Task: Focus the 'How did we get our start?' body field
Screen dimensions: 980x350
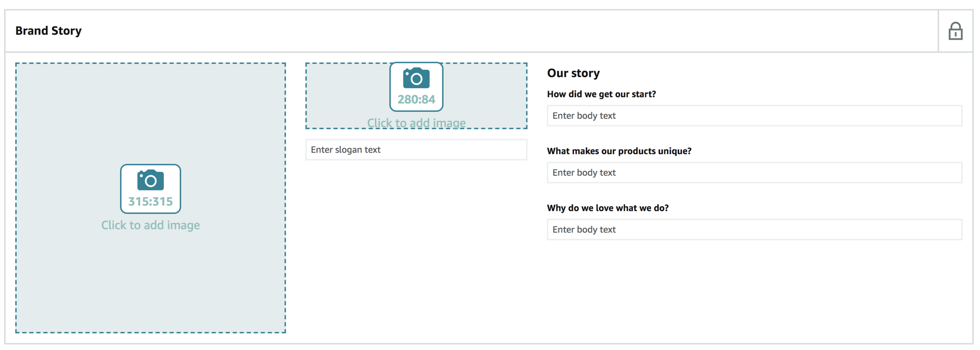Action: 755,115
